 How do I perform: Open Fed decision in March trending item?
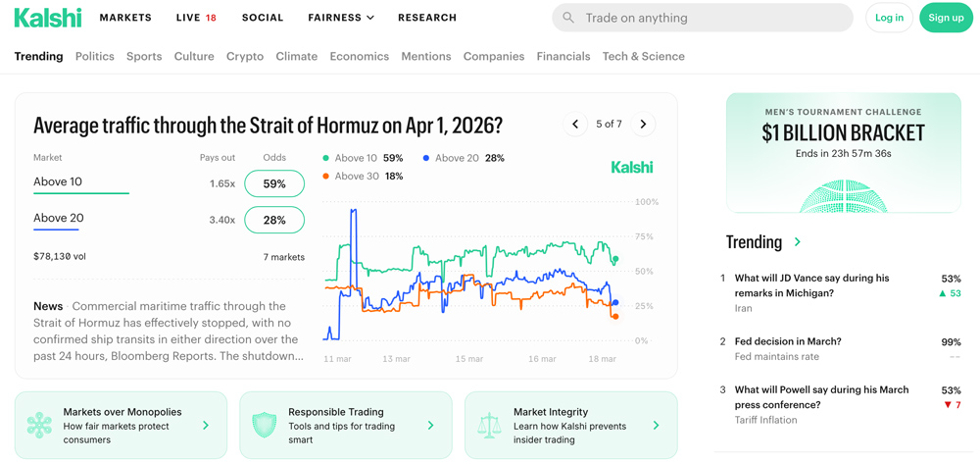click(x=841, y=349)
